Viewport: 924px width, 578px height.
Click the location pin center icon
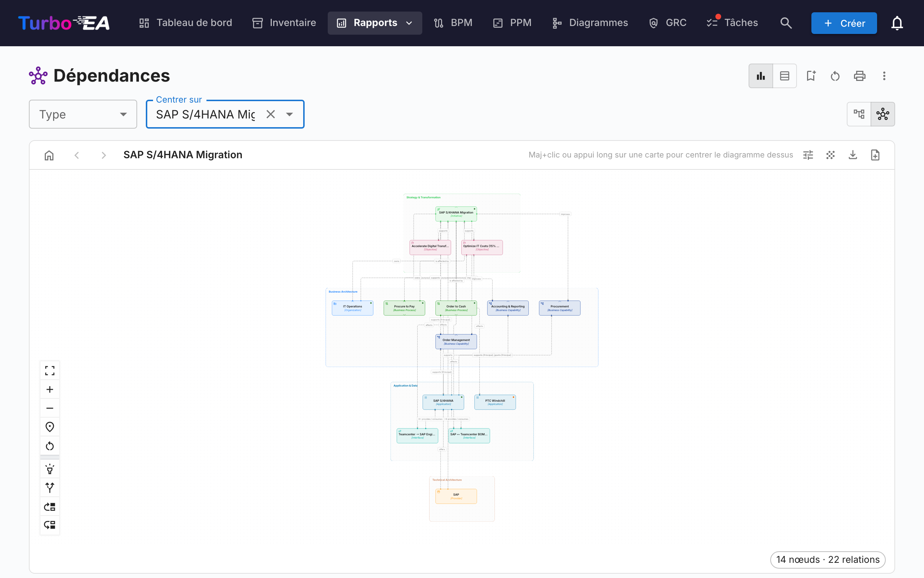[50, 427]
